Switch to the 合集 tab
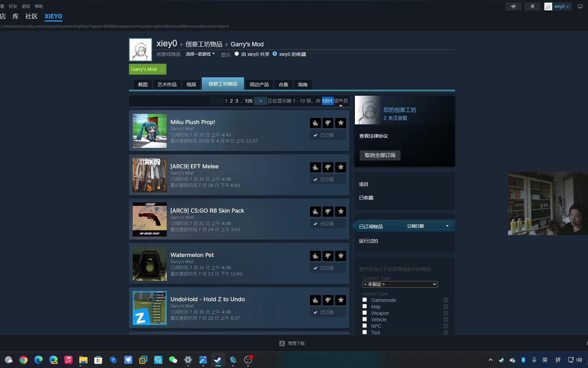Image resolution: width=588 pixels, height=368 pixels. click(x=283, y=85)
